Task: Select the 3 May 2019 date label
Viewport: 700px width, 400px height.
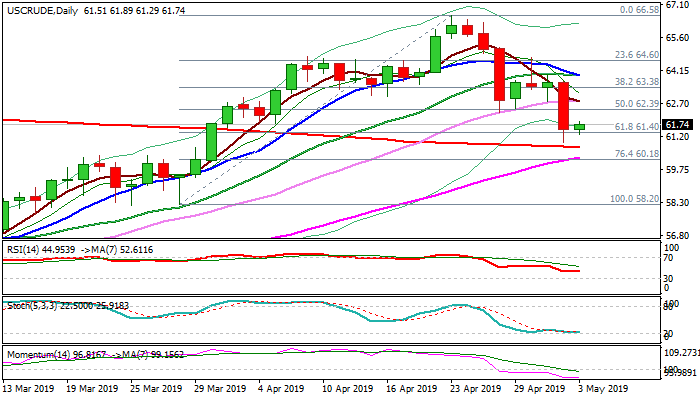Action: point(604,388)
